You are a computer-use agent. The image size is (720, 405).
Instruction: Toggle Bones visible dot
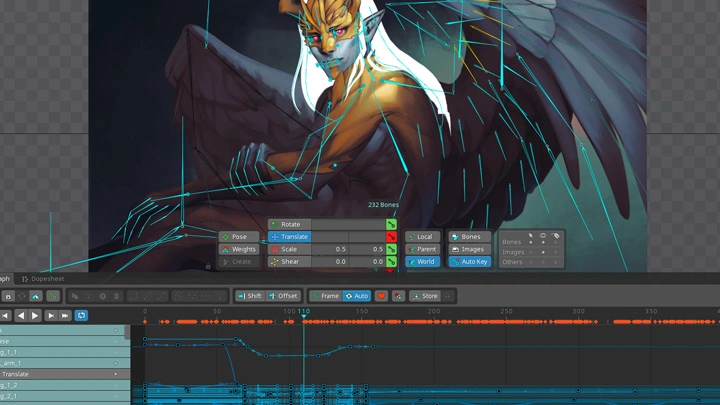[x=543, y=242]
